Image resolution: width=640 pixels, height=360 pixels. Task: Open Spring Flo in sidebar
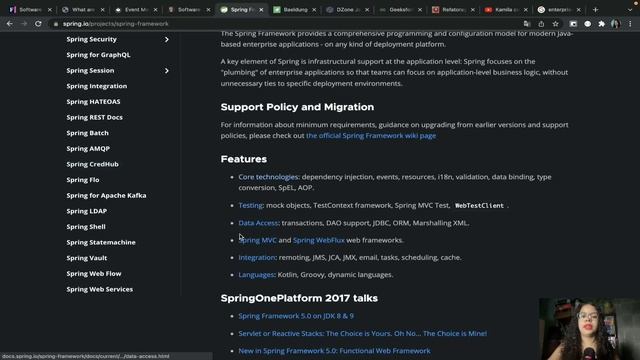coord(83,180)
